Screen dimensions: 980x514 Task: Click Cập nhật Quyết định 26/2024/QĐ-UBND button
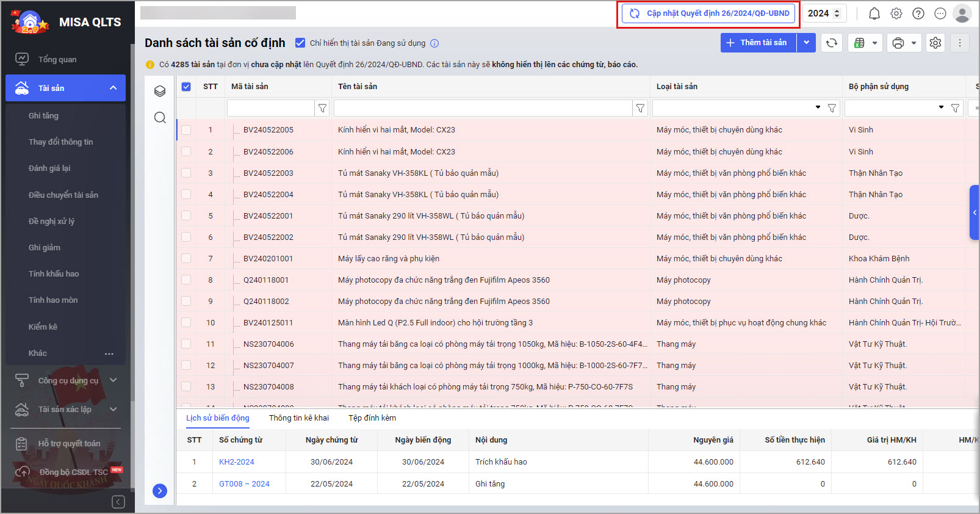click(710, 13)
